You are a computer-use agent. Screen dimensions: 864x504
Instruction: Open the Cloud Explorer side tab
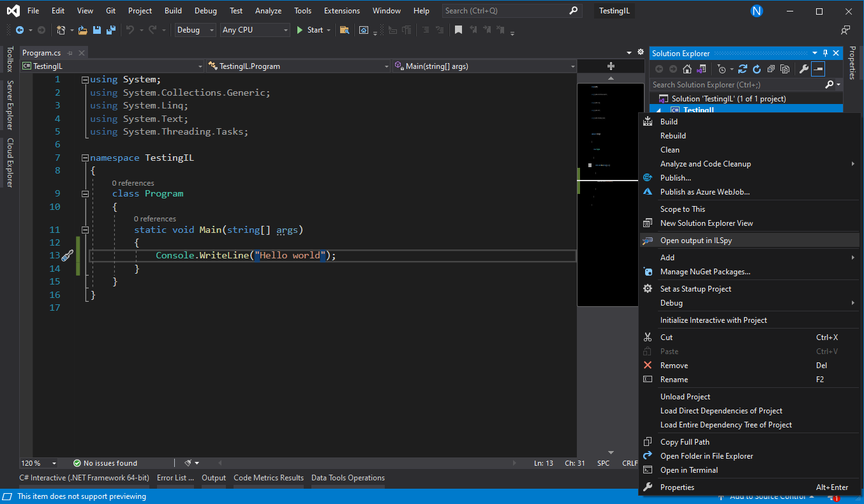(10, 163)
